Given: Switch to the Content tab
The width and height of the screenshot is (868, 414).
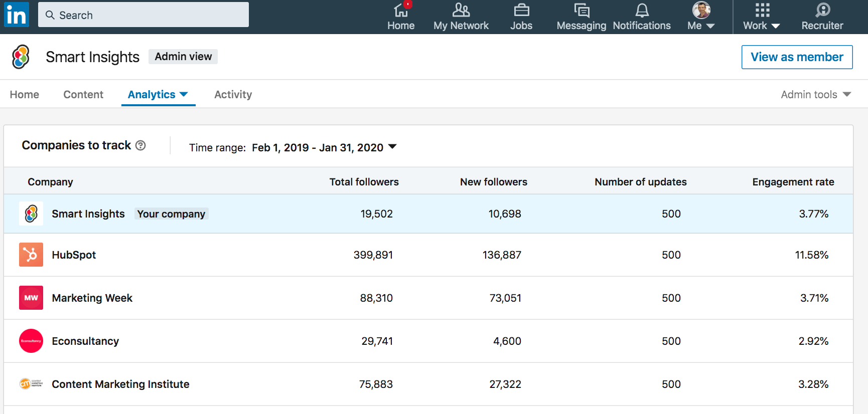Looking at the screenshot, I should (x=83, y=94).
